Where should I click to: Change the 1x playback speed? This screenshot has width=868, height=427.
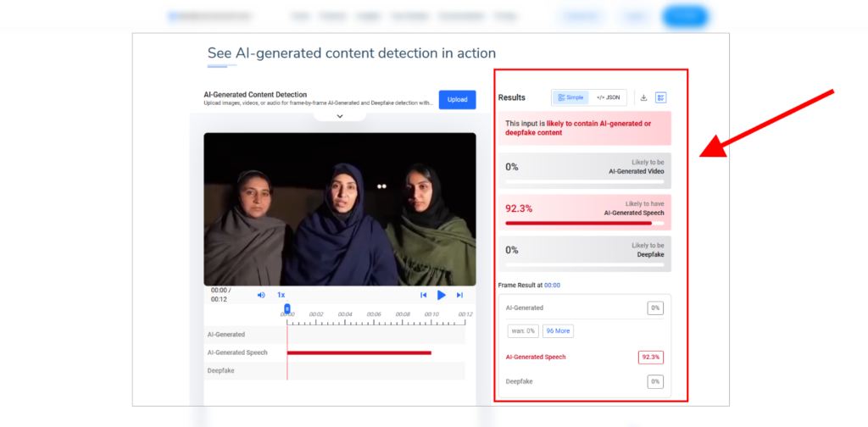[281, 295]
